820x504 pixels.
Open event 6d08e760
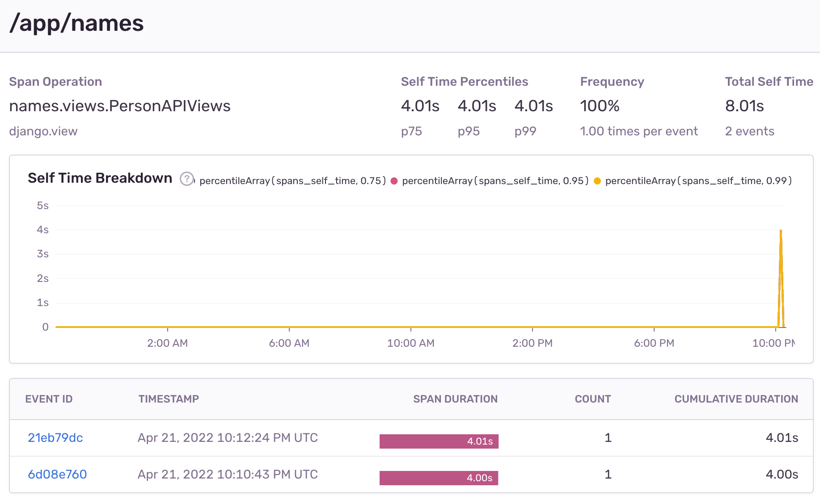tap(57, 475)
